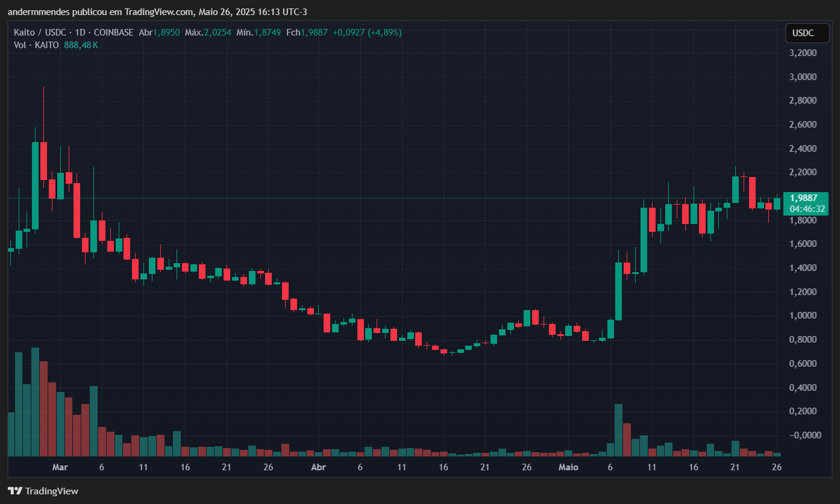Click the Abr open value 1,8950

click(166, 33)
